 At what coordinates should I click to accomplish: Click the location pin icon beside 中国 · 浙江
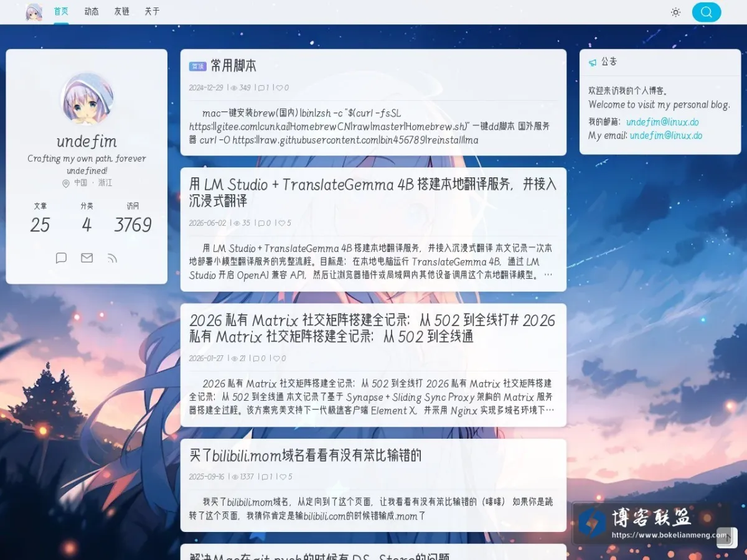pos(65,183)
